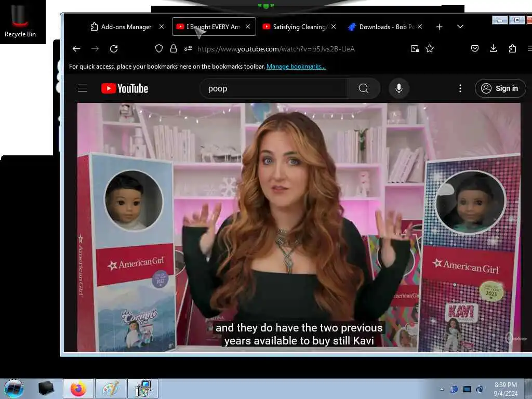Click the search box containing 'poop'
532x399 pixels.
click(x=273, y=88)
